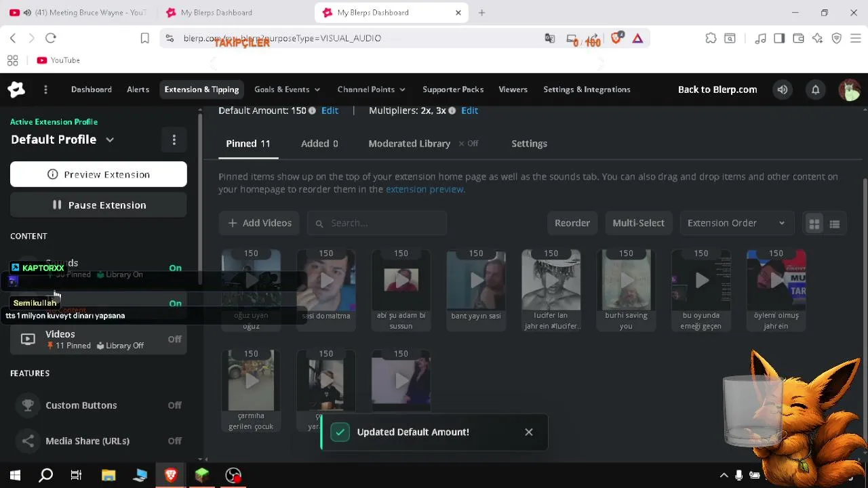Open Brave VPN shield icon
Image resolution: width=868 pixels, height=488 pixels.
[837, 38]
